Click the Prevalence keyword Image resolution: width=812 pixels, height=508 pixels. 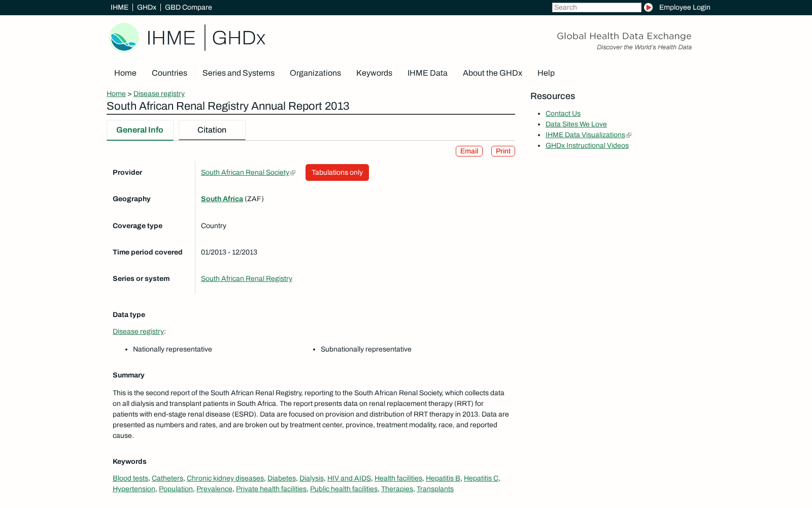[x=214, y=489]
